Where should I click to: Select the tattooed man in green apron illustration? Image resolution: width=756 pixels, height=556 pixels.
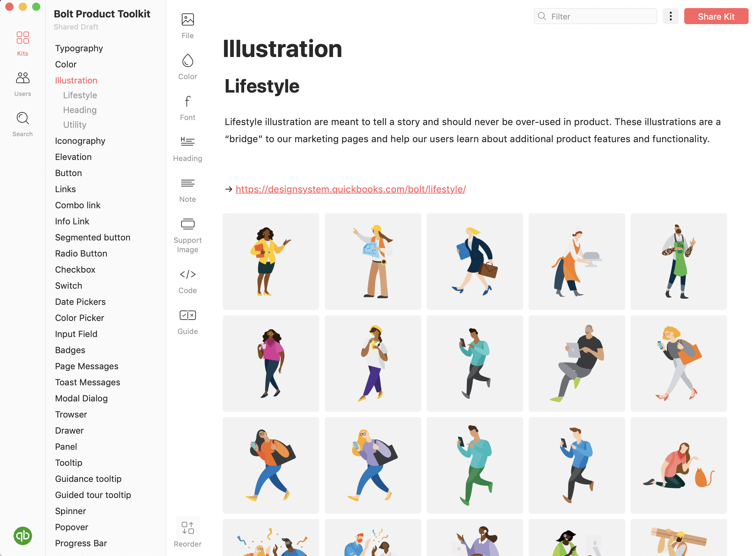pyautogui.click(x=679, y=262)
